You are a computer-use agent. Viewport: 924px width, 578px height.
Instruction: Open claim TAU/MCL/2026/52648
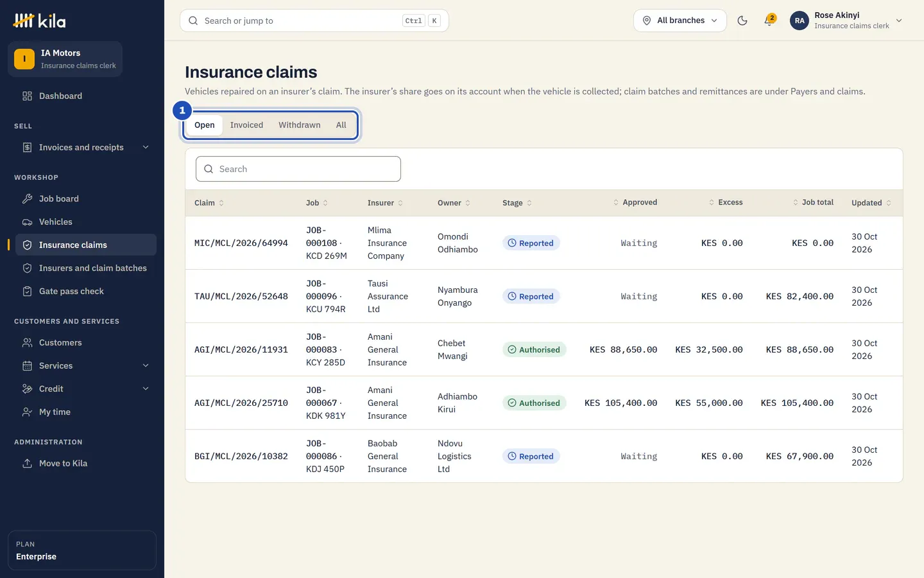point(241,297)
